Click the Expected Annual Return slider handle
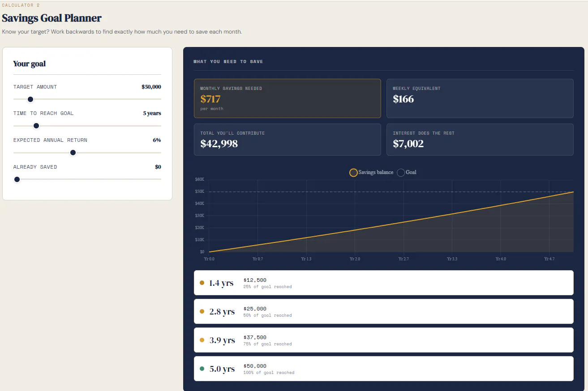The height and width of the screenshot is (391, 588). [73, 153]
